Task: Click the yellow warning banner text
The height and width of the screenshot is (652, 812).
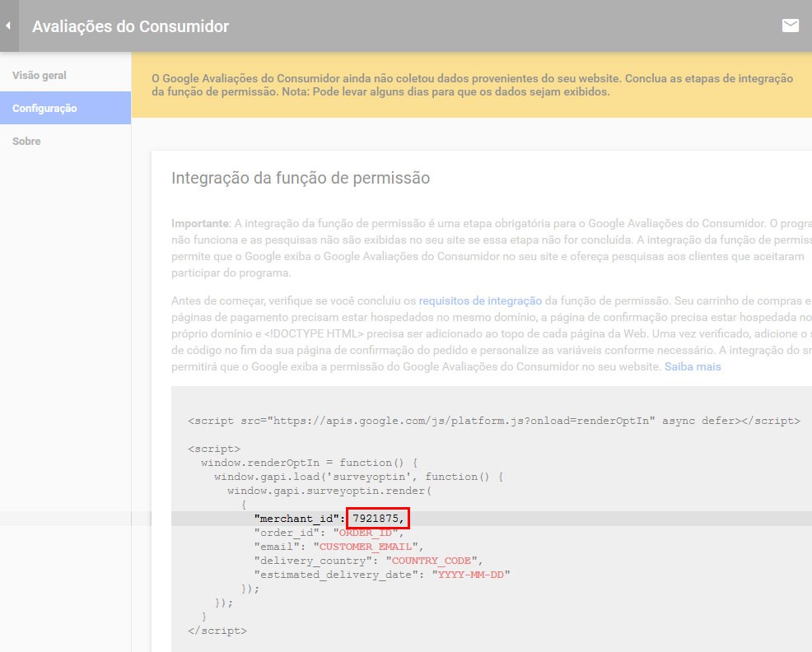Action: coord(472,85)
